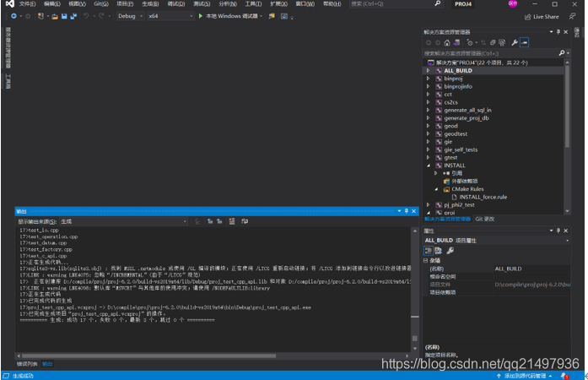Go to previous message in Output toolbar
Screen dimensions: 588x380
click(x=210, y=221)
